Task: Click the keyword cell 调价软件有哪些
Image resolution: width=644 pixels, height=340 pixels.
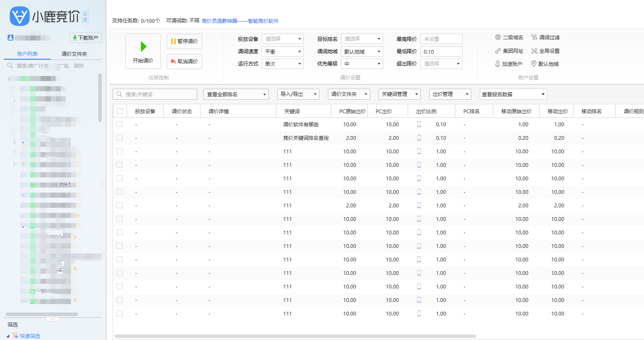Action: (x=301, y=125)
